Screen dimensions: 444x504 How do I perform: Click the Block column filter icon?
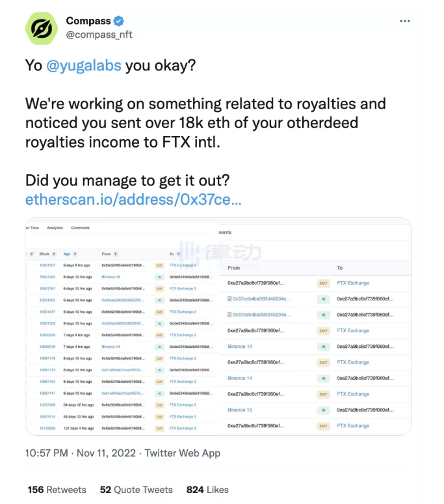click(54, 254)
